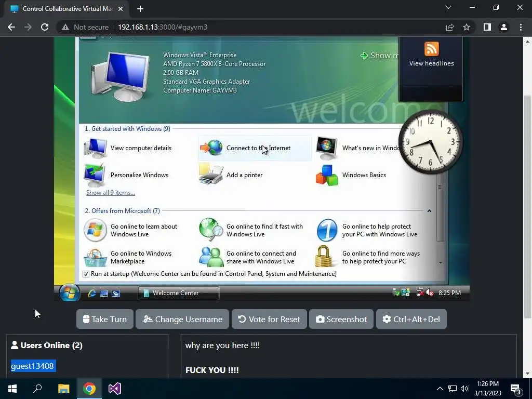Click Screenshot button
Image resolution: width=532 pixels, height=399 pixels.
(x=341, y=319)
